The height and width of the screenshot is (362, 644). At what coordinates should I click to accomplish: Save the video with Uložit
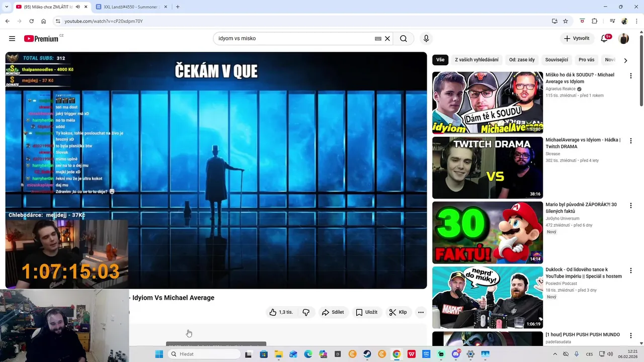tap(366, 312)
